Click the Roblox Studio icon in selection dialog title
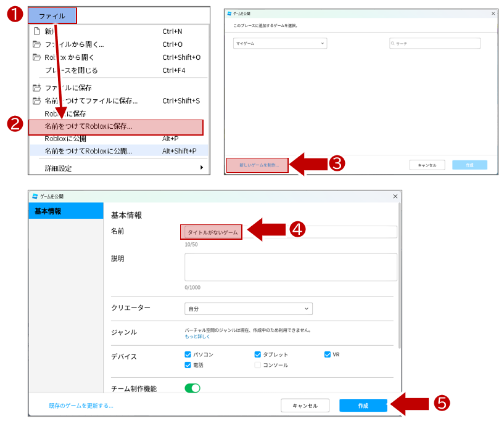The width and height of the screenshot is (504, 421). point(229,14)
